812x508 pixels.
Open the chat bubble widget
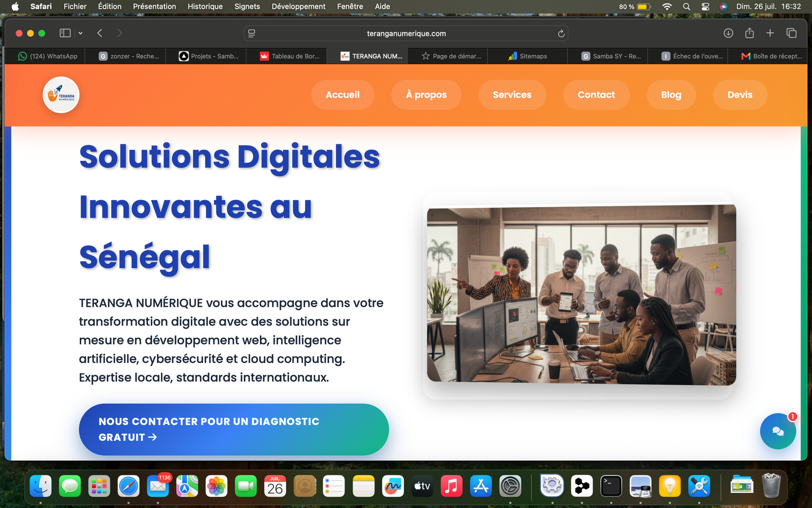coord(777,431)
